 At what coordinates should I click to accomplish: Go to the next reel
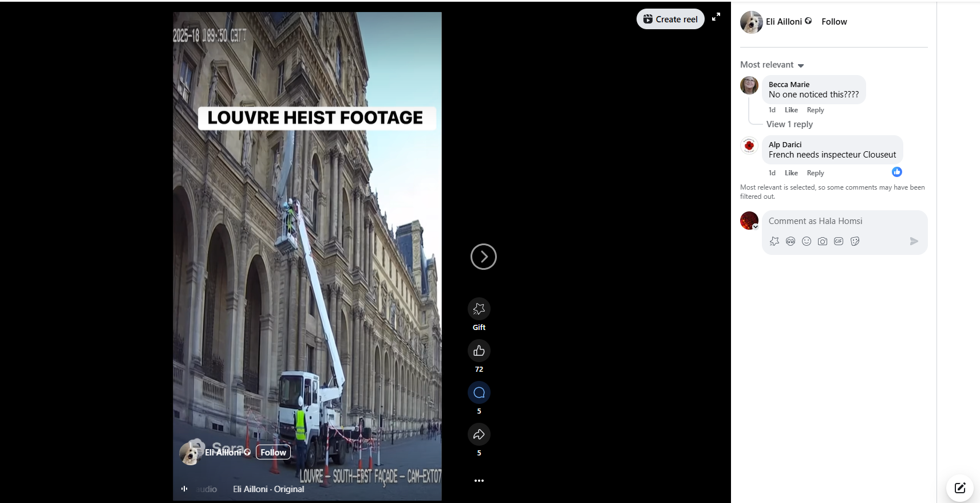tap(483, 257)
